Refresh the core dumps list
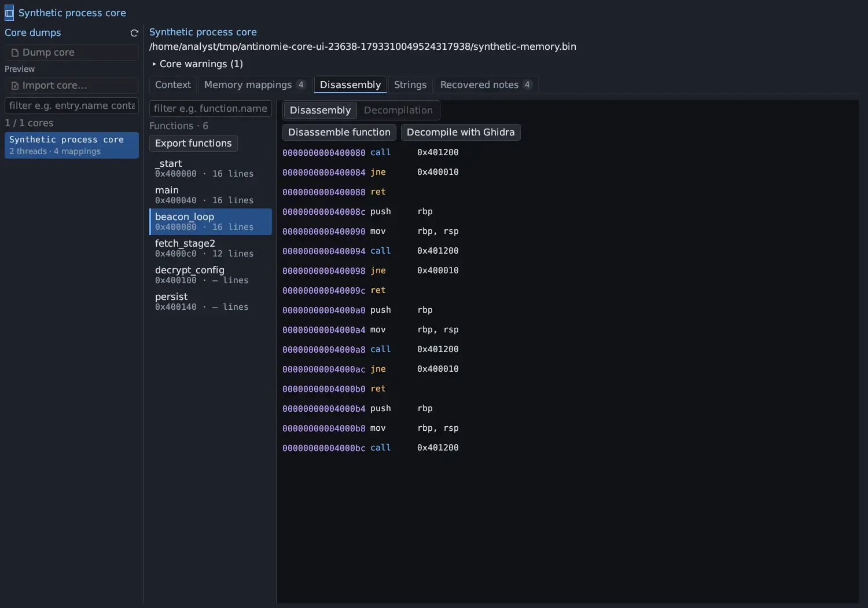Viewport: 868px width, 608px height. [134, 33]
